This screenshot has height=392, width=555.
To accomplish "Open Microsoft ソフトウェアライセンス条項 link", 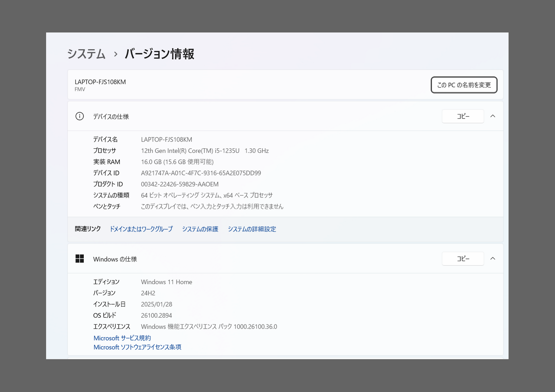I will (x=137, y=347).
